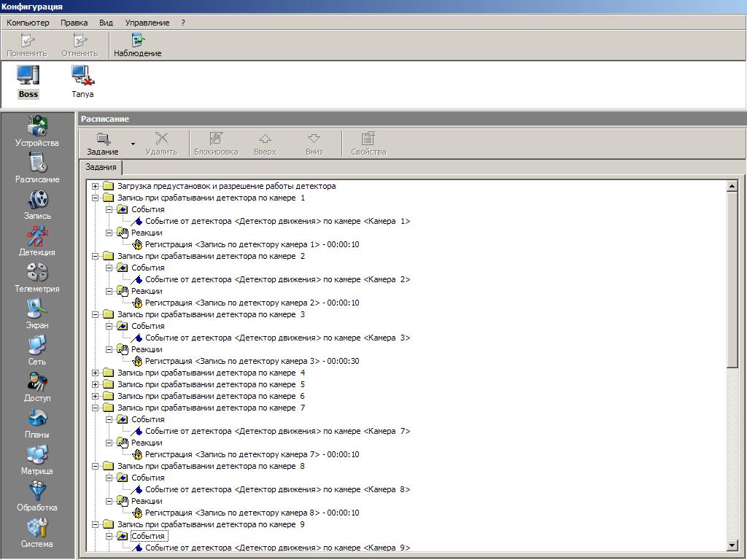Image resolution: width=747 pixels, height=560 pixels.
Task: Click the Применить toolbar button
Action: click(27, 45)
